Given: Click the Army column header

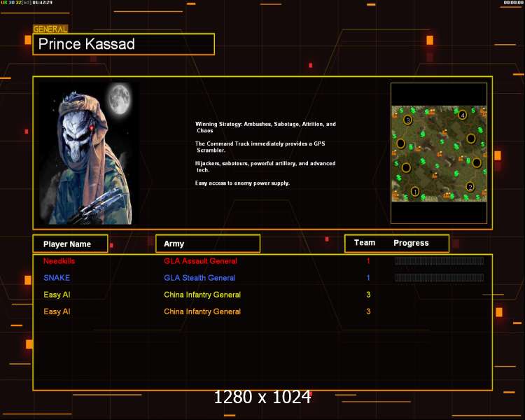Looking at the screenshot, I should pos(208,244).
